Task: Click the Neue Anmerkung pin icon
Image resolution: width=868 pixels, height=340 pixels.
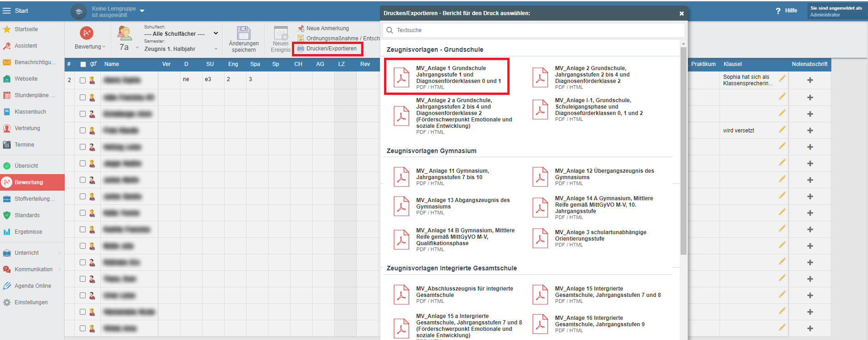Action: [x=301, y=28]
